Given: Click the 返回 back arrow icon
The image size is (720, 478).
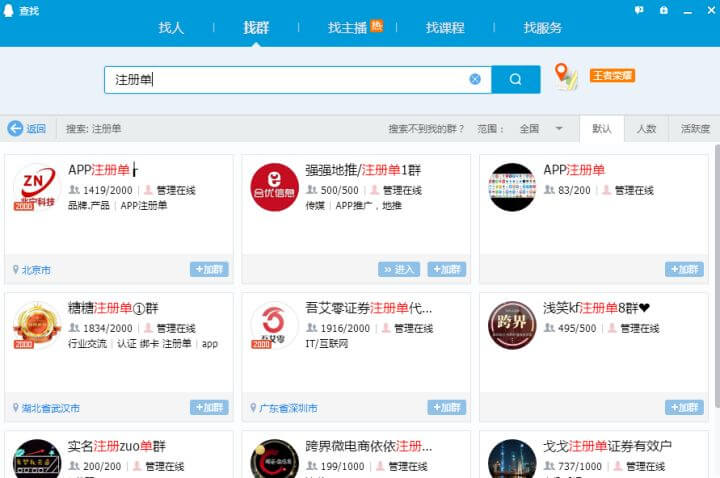Looking at the screenshot, I should coord(15,129).
